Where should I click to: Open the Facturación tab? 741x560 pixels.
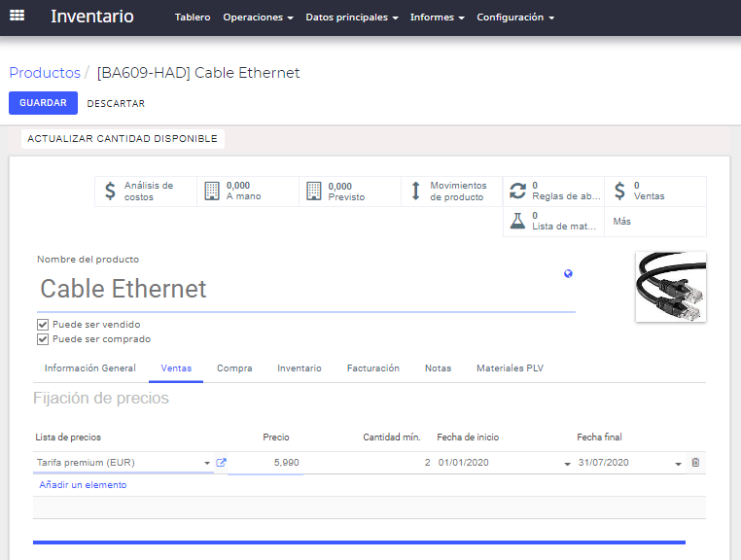[372, 368]
